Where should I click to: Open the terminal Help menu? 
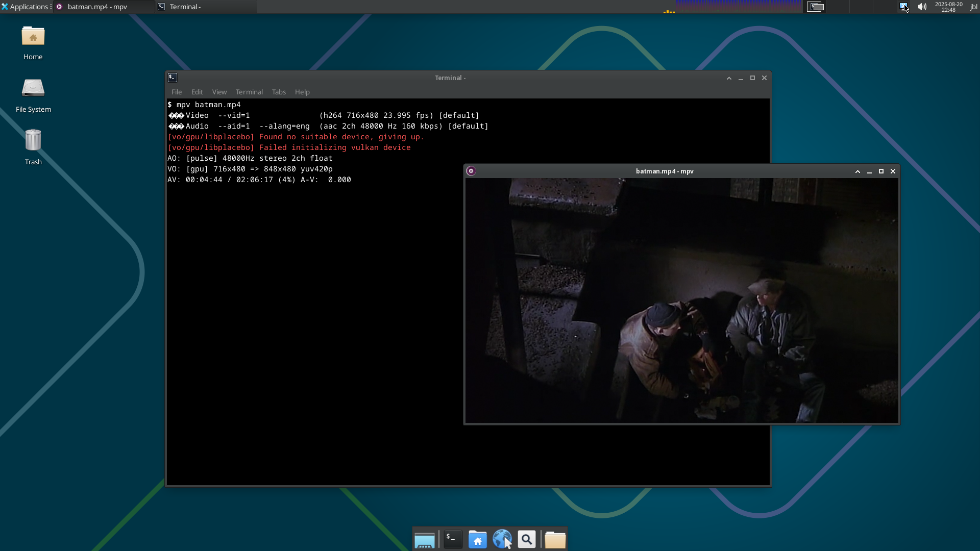302,92
